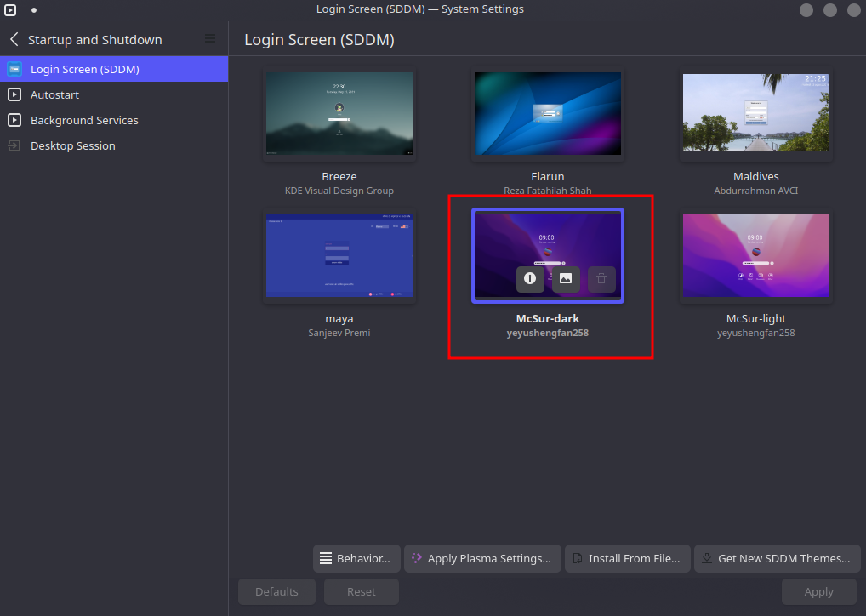Open Background Services page
The width and height of the screenshot is (866, 616).
(114, 120)
